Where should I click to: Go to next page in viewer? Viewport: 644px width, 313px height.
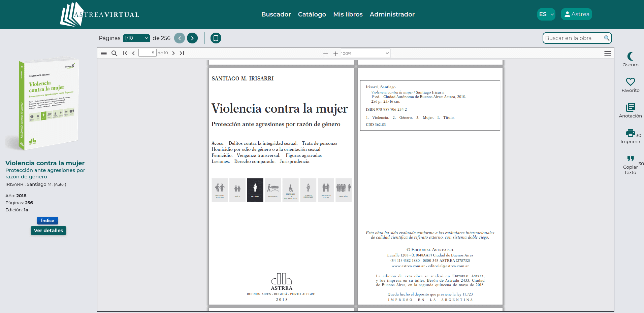[173, 53]
